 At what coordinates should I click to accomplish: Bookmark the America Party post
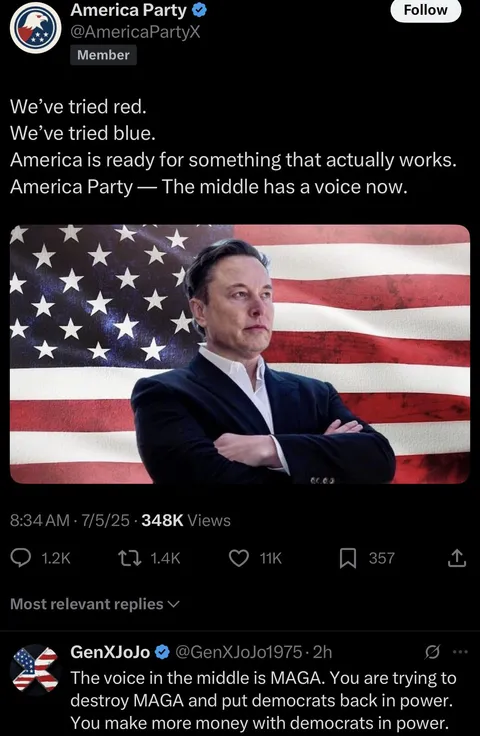click(x=348, y=559)
